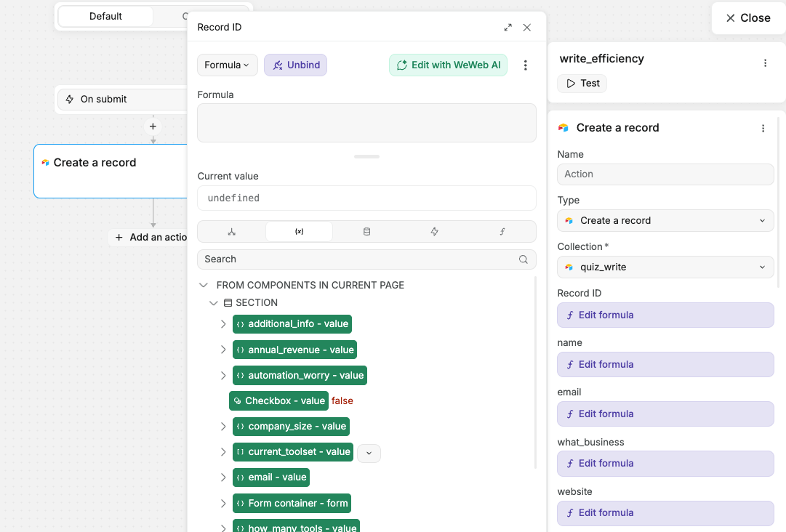786x532 pixels.
Task: Open the formulas function tab icon
Action: coord(502,232)
